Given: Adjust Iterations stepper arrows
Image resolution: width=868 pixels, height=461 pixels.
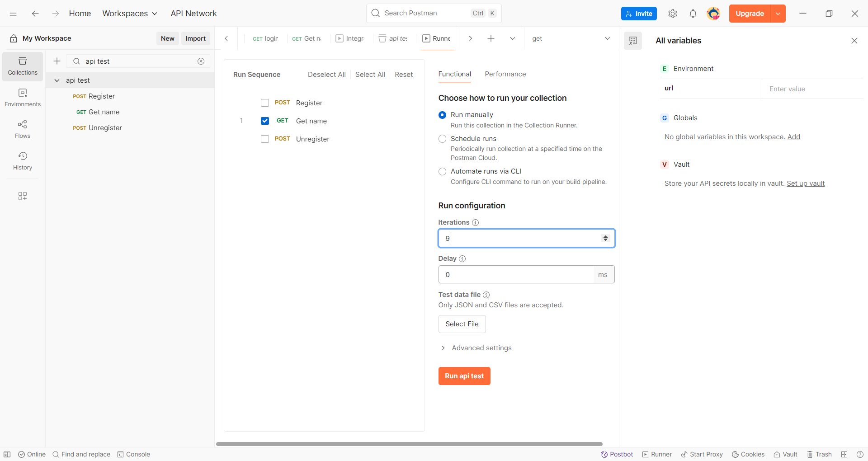Looking at the screenshot, I should 605,238.
